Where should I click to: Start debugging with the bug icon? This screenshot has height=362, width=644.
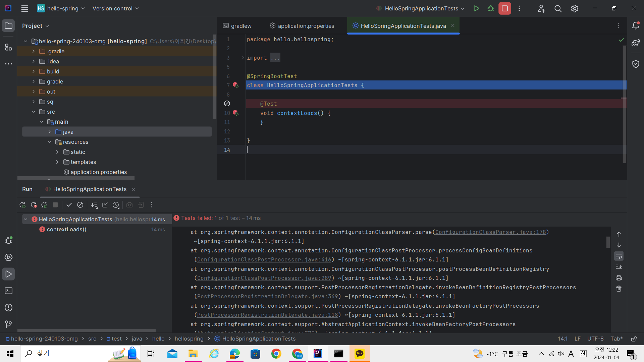tap(490, 8)
